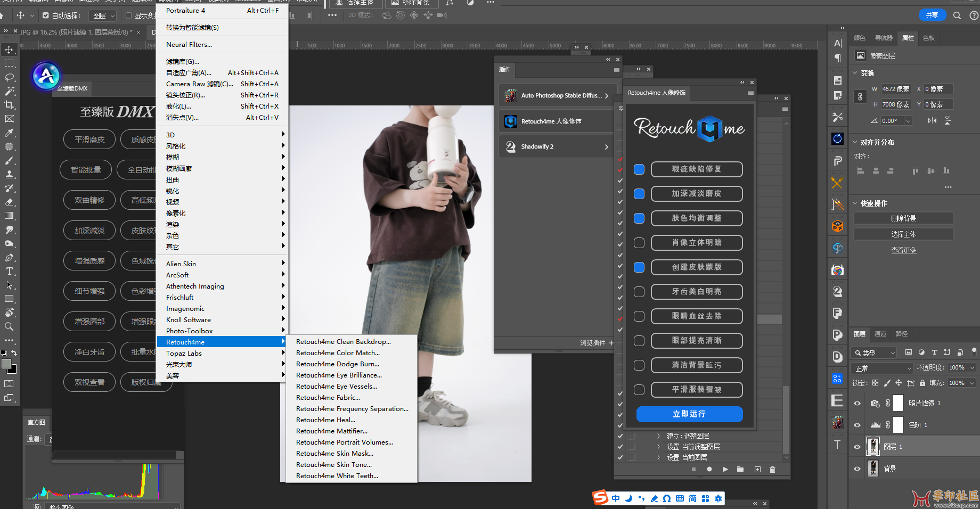Toggle visibility of 色阶 1 layer

pos(857,425)
